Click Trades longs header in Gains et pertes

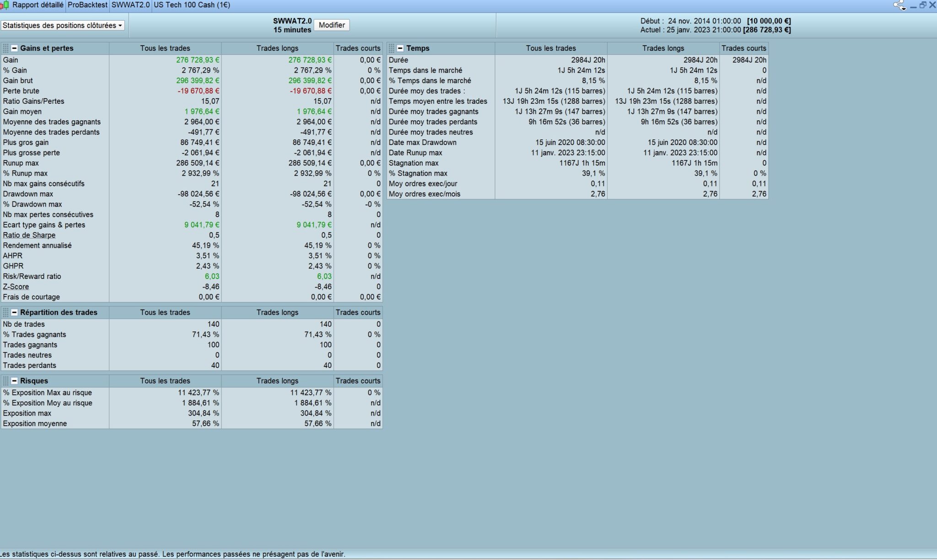(x=277, y=48)
